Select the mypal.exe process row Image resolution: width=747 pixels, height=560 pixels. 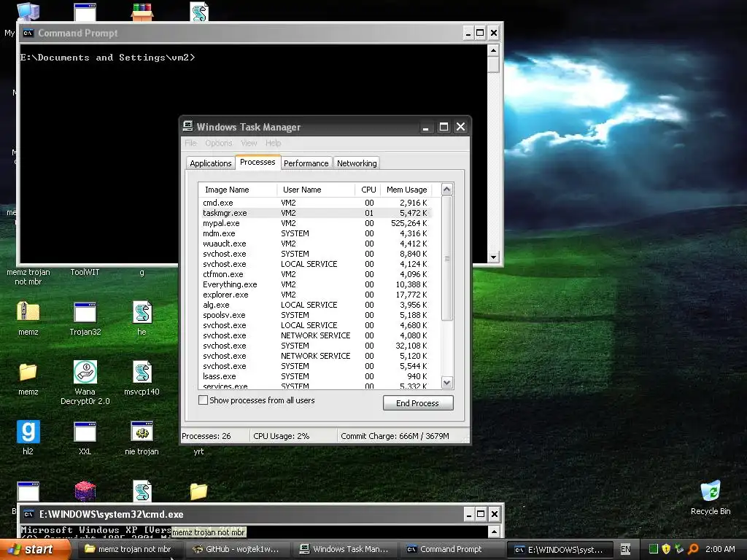click(x=315, y=223)
